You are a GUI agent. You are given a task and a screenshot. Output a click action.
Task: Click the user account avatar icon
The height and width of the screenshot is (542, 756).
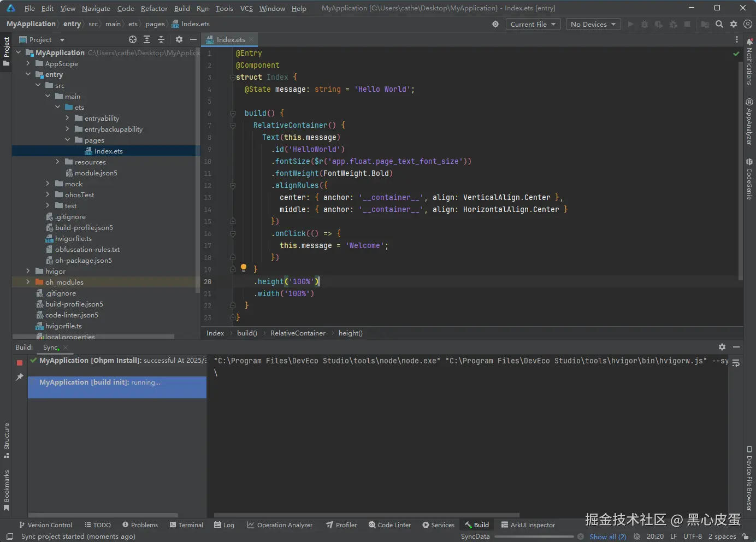point(748,24)
